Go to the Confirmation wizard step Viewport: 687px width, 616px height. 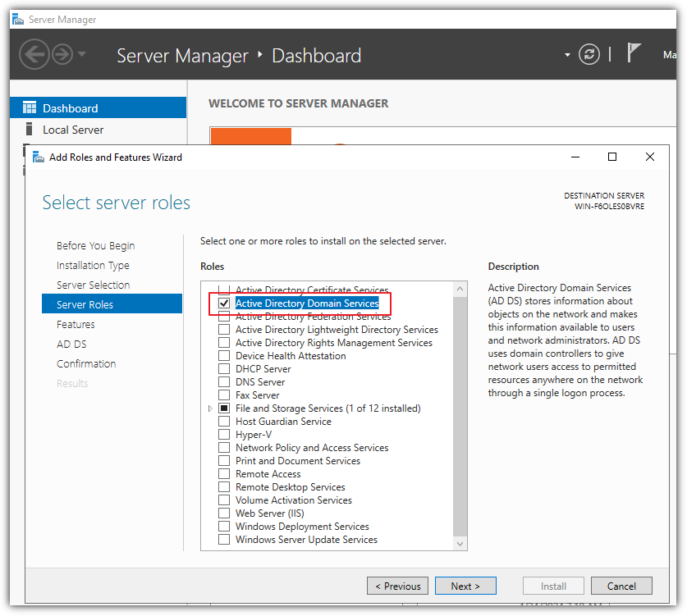[x=86, y=364]
